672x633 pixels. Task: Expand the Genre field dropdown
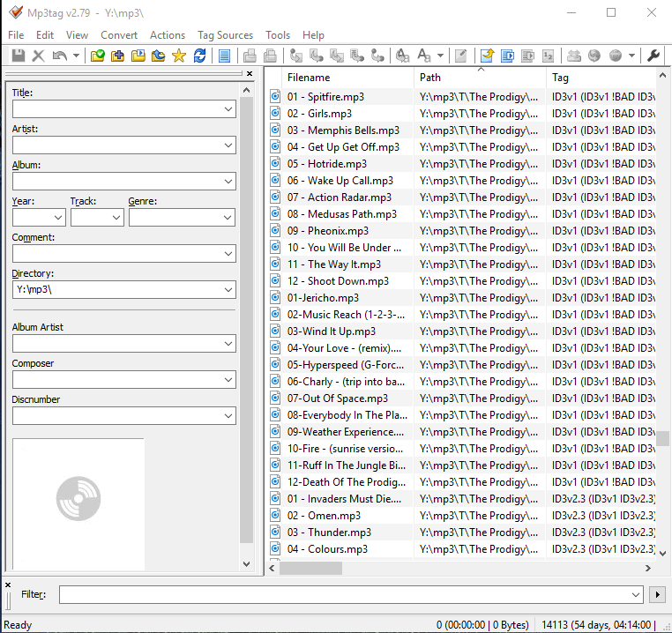click(x=228, y=217)
